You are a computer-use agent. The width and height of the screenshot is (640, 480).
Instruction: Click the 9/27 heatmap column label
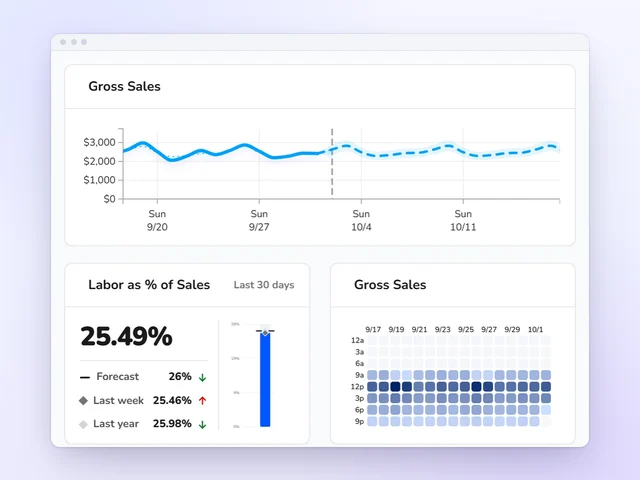(x=489, y=329)
